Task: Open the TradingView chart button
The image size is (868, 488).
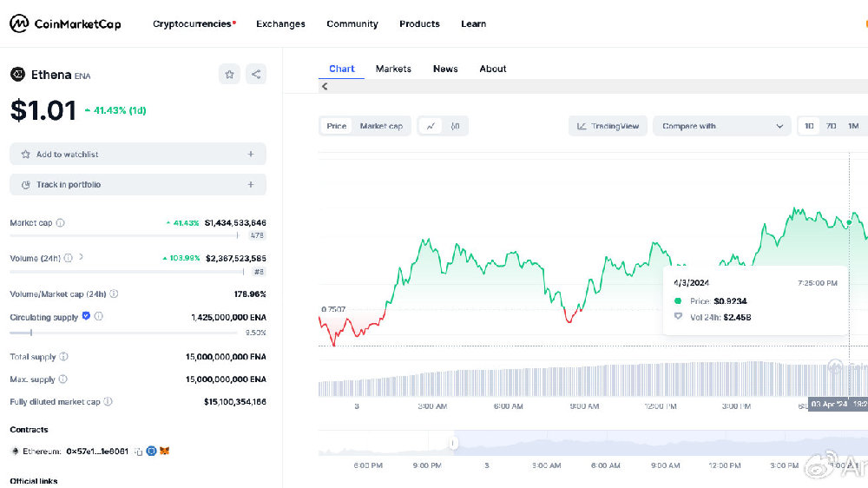Action: tap(608, 126)
